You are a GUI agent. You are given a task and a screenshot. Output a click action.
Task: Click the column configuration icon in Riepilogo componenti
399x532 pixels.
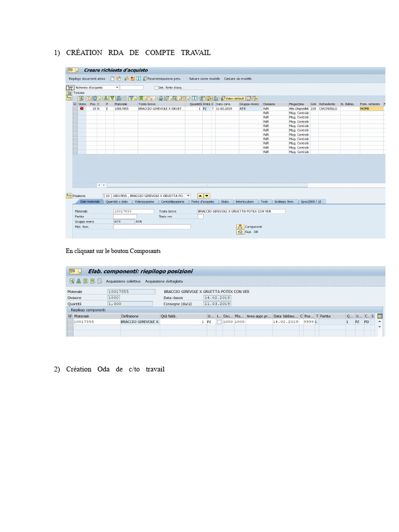pyautogui.click(x=380, y=316)
